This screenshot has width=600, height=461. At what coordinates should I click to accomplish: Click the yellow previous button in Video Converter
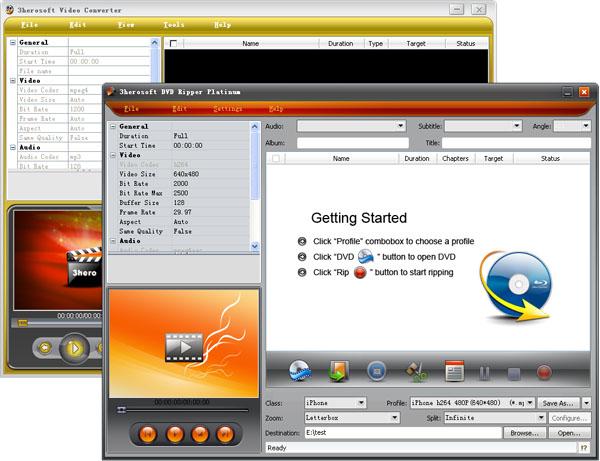pos(45,348)
